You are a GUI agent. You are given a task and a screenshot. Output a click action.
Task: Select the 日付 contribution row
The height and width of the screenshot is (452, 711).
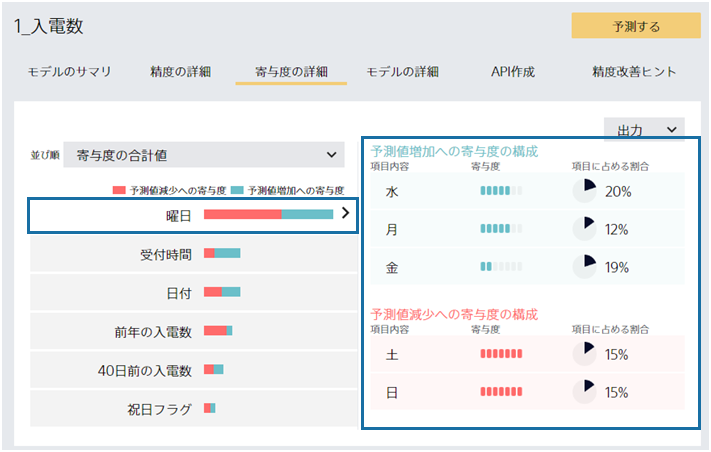pyautogui.click(x=194, y=293)
